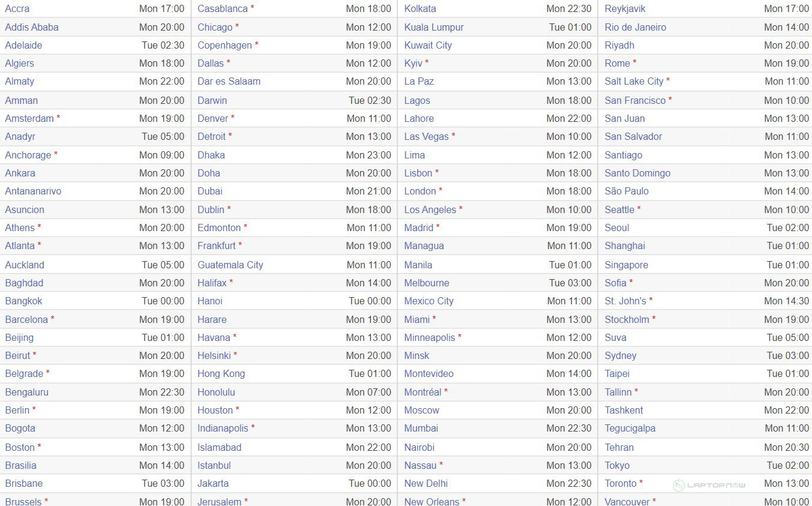Open the Los Angeles link
Viewport: 812px width, 506px height.
point(430,209)
